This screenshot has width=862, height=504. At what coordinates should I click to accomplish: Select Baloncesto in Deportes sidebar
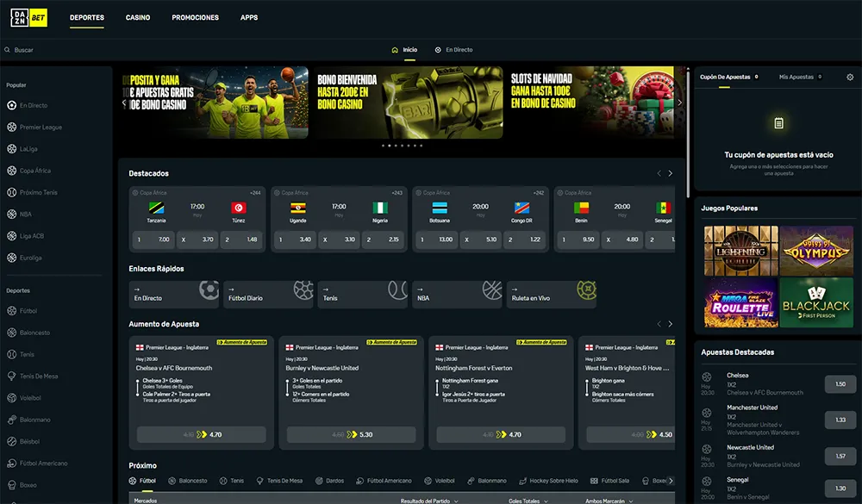pyautogui.click(x=28, y=333)
